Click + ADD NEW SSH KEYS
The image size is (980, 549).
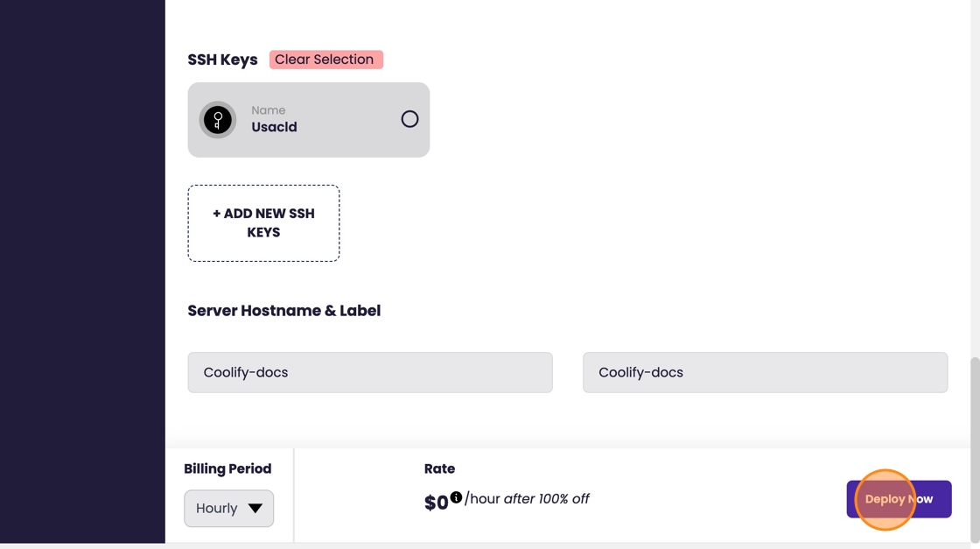263,223
